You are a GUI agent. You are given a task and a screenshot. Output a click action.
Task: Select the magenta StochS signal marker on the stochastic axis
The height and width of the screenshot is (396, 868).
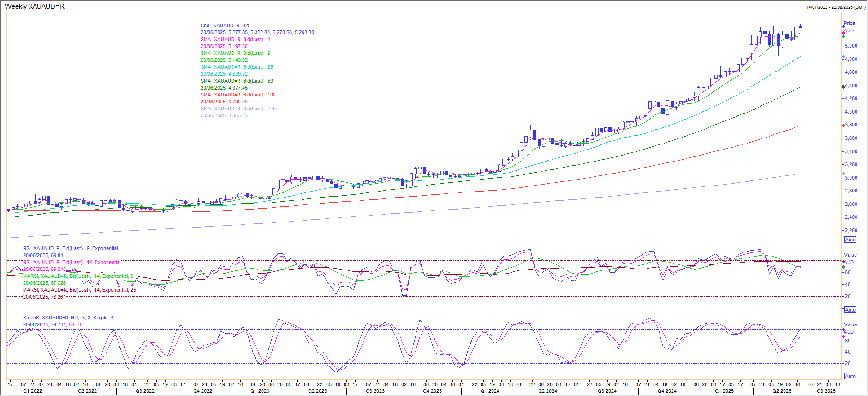[x=844, y=336]
